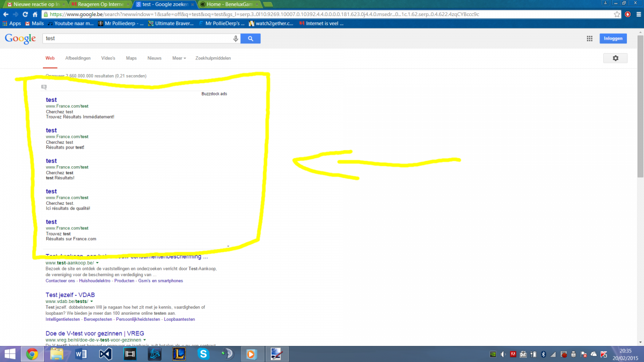Open first 'test' ad: Trouvez Résultats Immédiatement

(x=51, y=100)
